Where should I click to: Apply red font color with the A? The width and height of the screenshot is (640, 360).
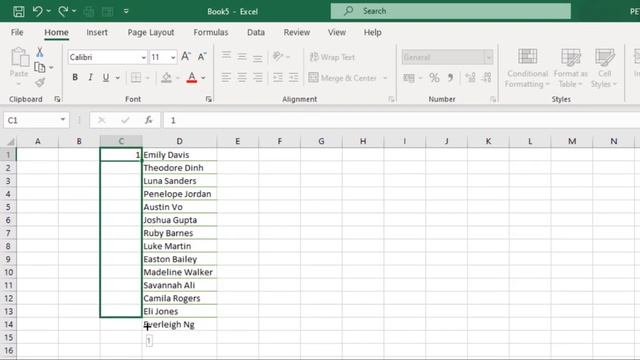click(192, 77)
